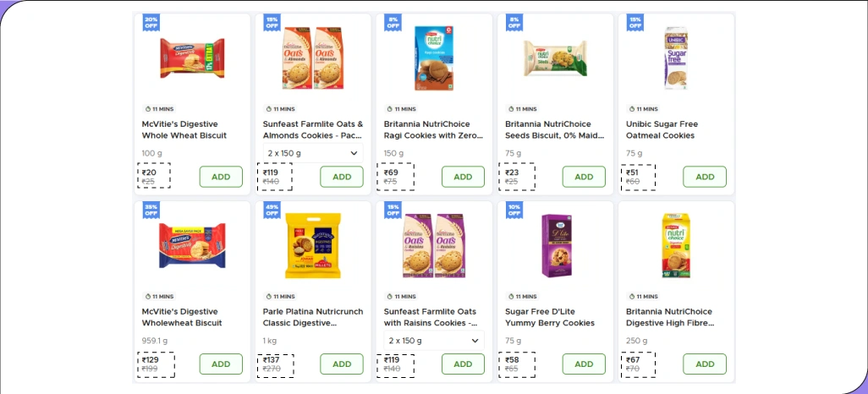
Task: Expand pack size dropdown for Oats & Almonds Cookies
Action: 313,153
